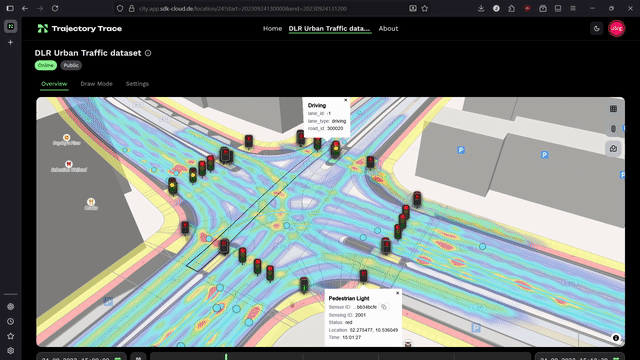Open browser downloads panel
This screenshot has height=360, width=640.
(481, 9)
